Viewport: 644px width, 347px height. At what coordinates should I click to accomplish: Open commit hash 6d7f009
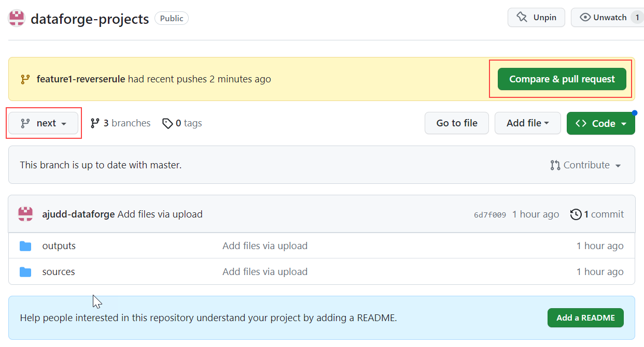(x=490, y=215)
